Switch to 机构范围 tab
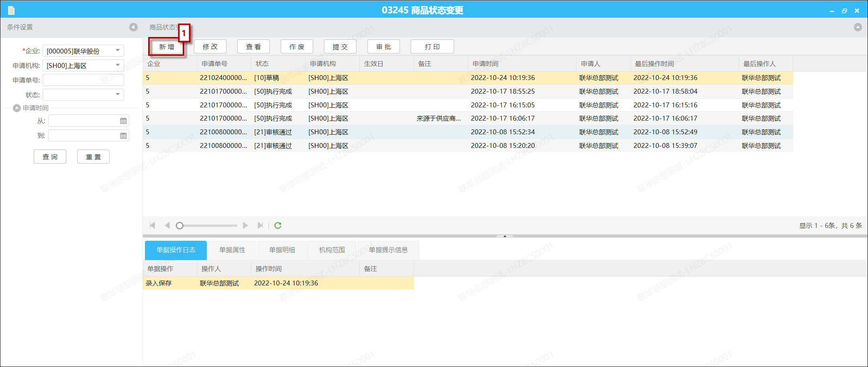This screenshot has height=367, width=868. (332, 250)
